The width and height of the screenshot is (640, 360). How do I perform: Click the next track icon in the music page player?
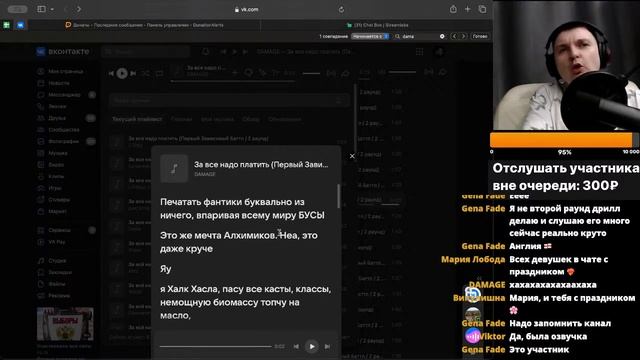(133, 73)
